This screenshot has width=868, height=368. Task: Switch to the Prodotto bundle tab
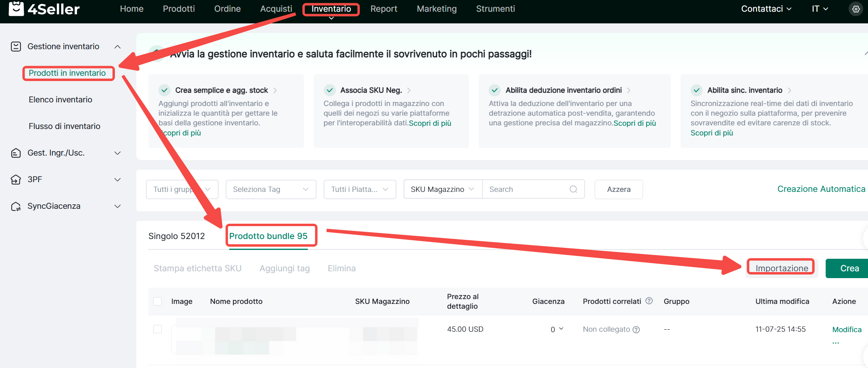268,236
